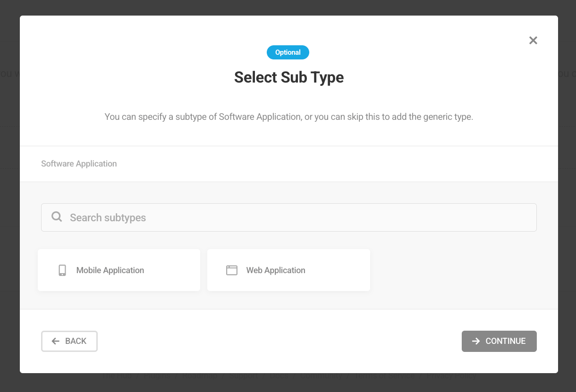The height and width of the screenshot is (392, 576).
Task: Click the left arrow icon inside BACK button
Action: click(x=54, y=341)
